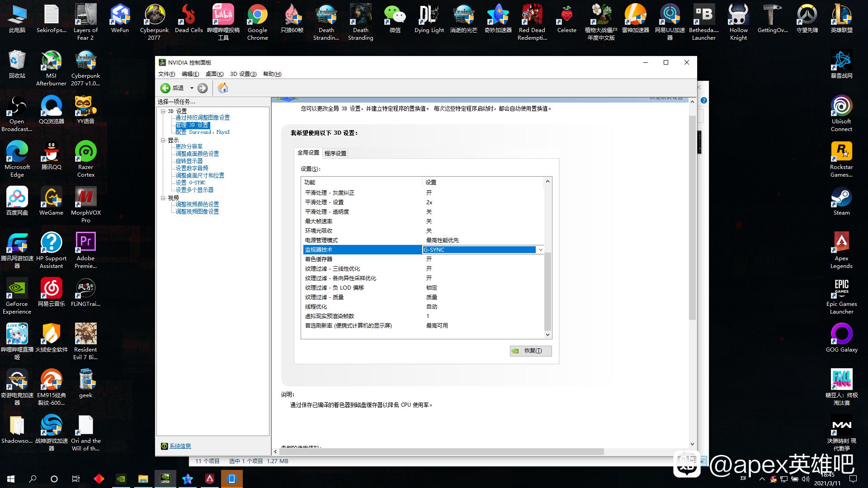868x488 pixels.
Task: Expand 3D设置 tree node
Action: click(163, 110)
